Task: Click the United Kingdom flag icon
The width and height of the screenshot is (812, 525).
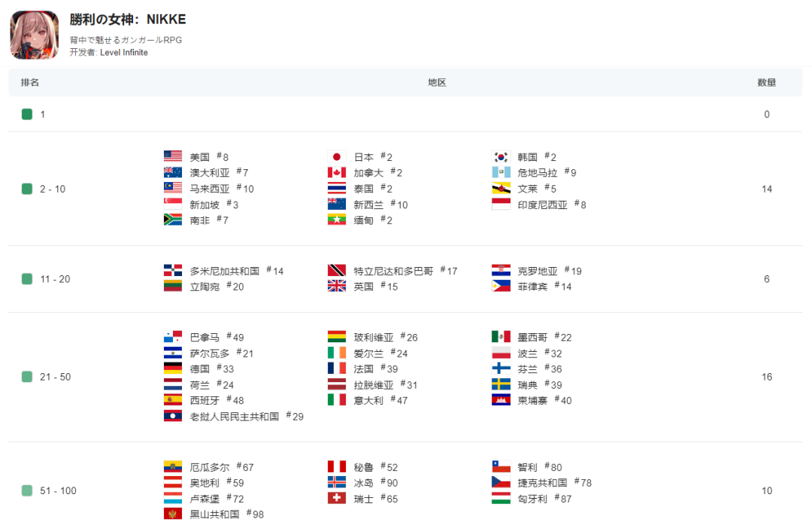Action: click(x=337, y=287)
